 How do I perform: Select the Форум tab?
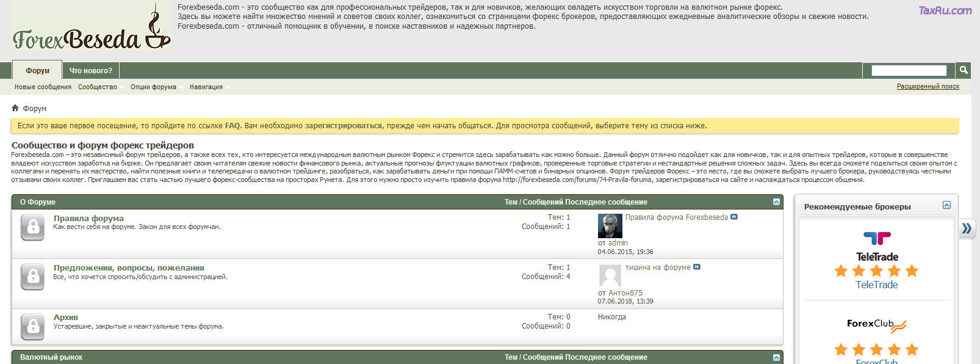click(x=37, y=71)
